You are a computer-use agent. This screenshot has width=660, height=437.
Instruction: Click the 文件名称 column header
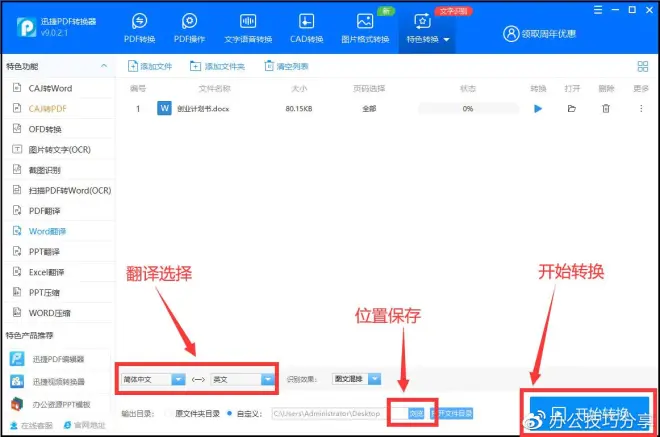(215, 88)
